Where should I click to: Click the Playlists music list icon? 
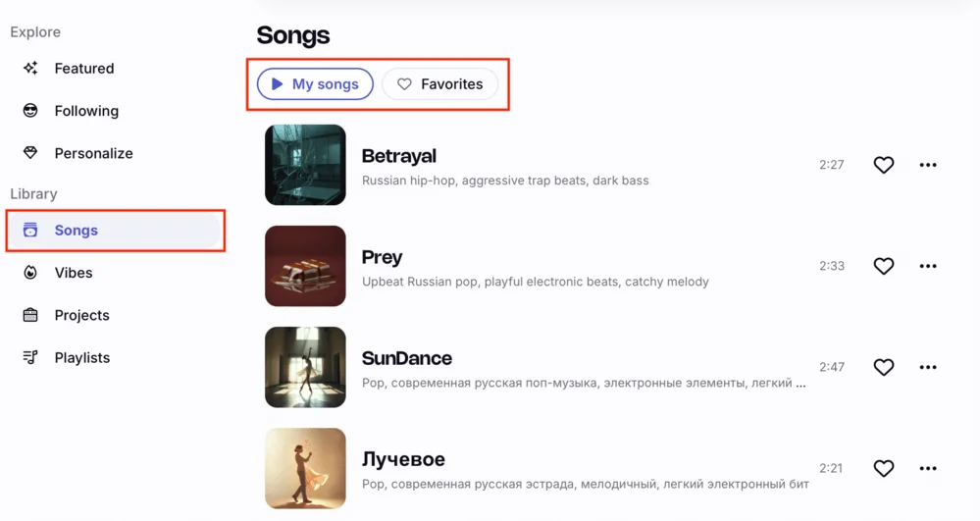[x=30, y=357]
